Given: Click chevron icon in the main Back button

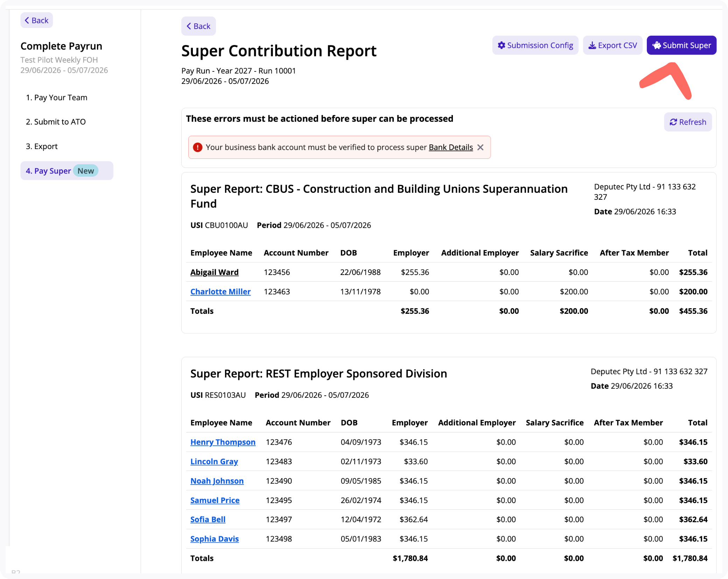Looking at the screenshot, I should coord(189,26).
